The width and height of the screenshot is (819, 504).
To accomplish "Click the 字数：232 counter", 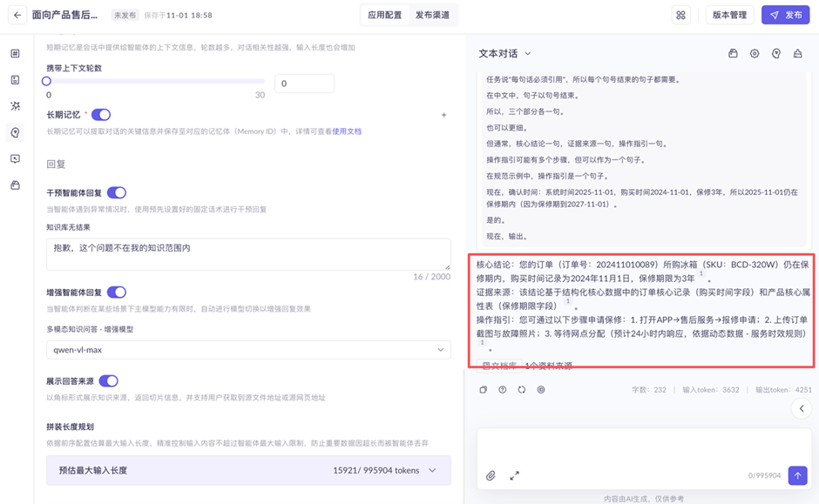I will (649, 390).
